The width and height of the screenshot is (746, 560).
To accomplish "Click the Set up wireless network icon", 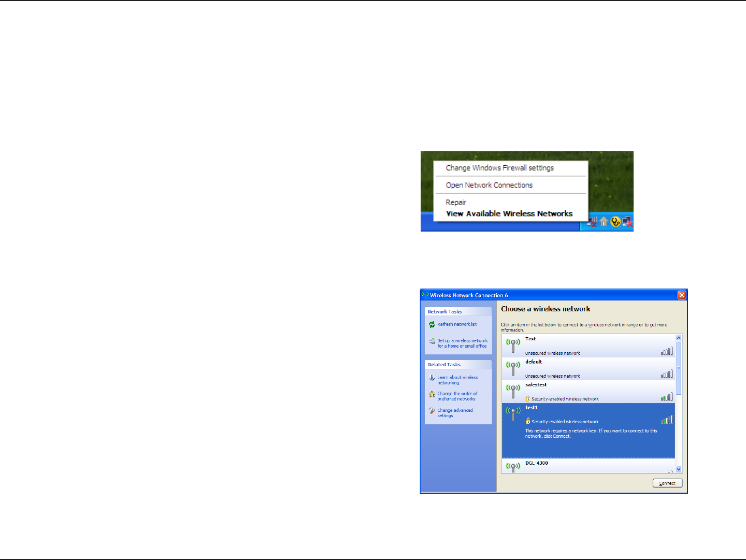I will click(x=432, y=341).
